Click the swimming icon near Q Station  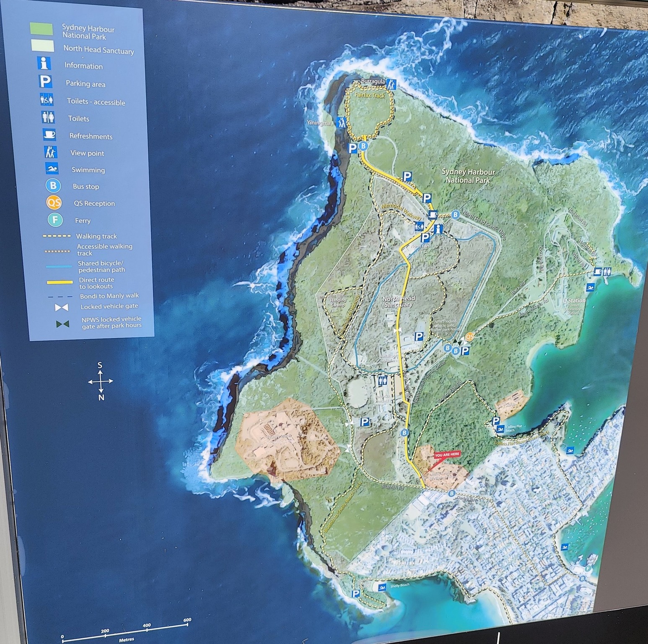[590, 287]
